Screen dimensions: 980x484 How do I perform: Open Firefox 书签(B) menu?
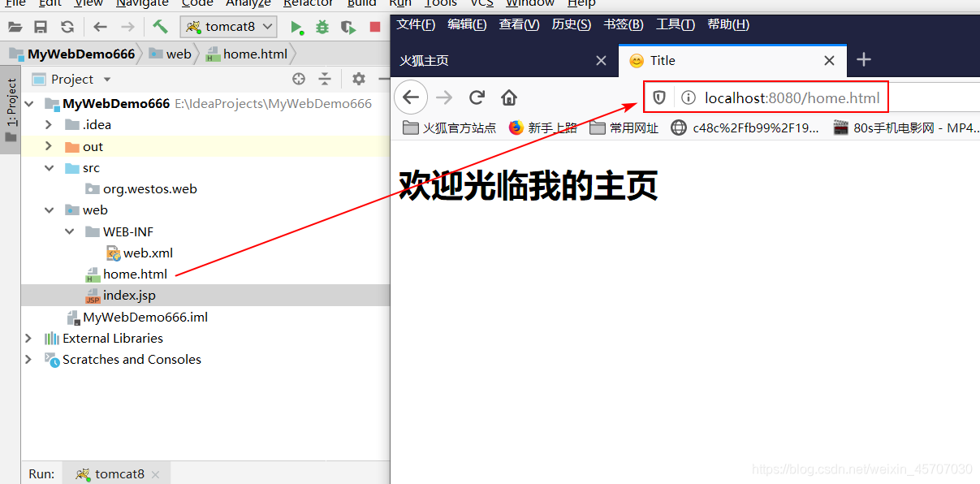point(624,24)
